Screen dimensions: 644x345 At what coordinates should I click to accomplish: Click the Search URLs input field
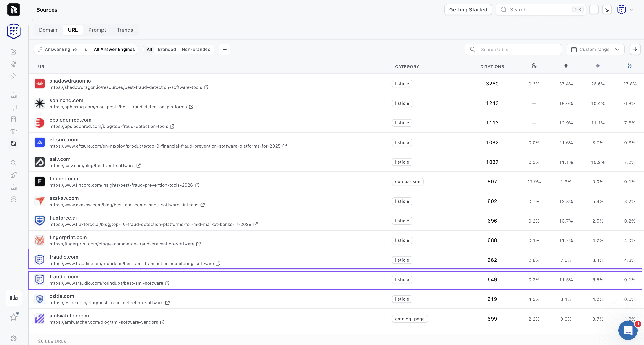click(513, 50)
